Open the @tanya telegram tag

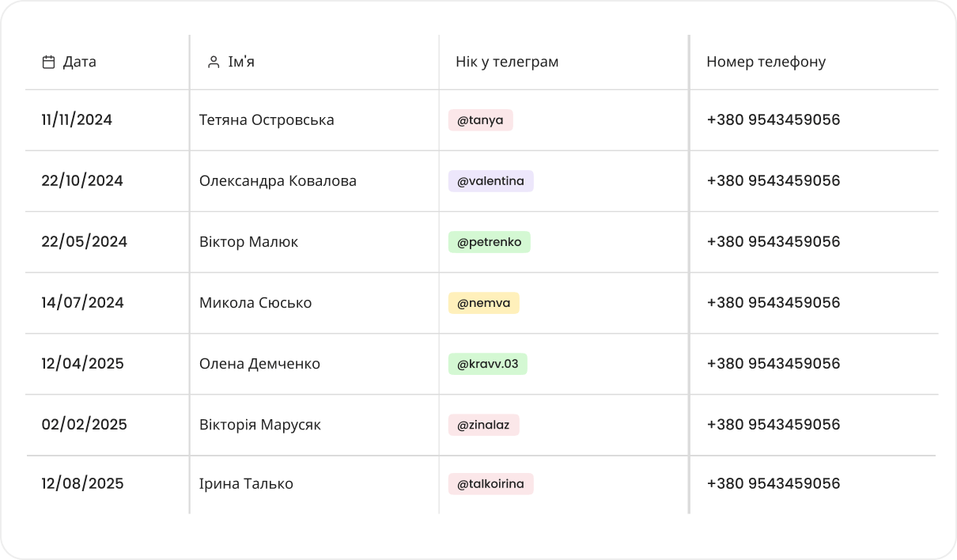(x=480, y=120)
